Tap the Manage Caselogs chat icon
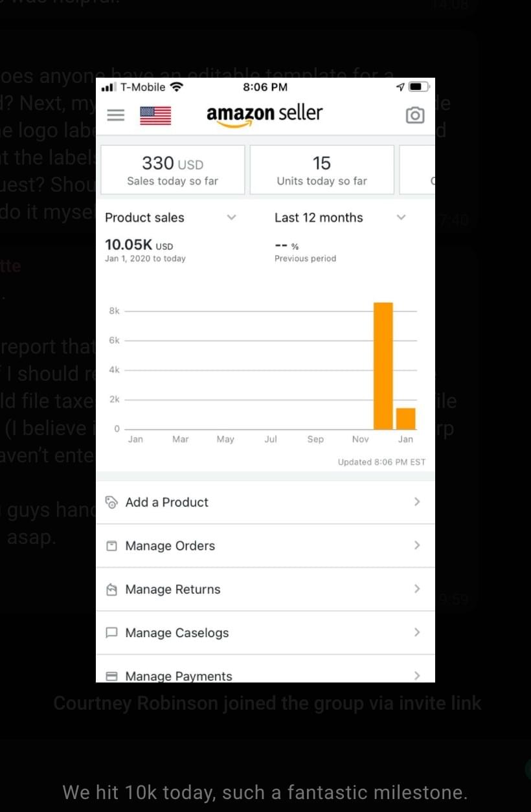The width and height of the screenshot is (531, 812). pos(111,633)
